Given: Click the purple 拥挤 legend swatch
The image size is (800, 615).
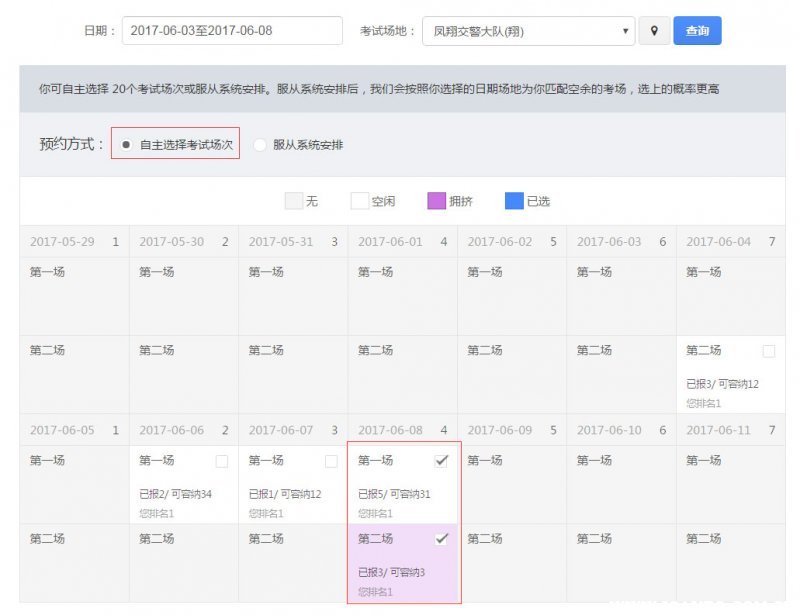Looking at the screenshot, I should tap(436, 201).
